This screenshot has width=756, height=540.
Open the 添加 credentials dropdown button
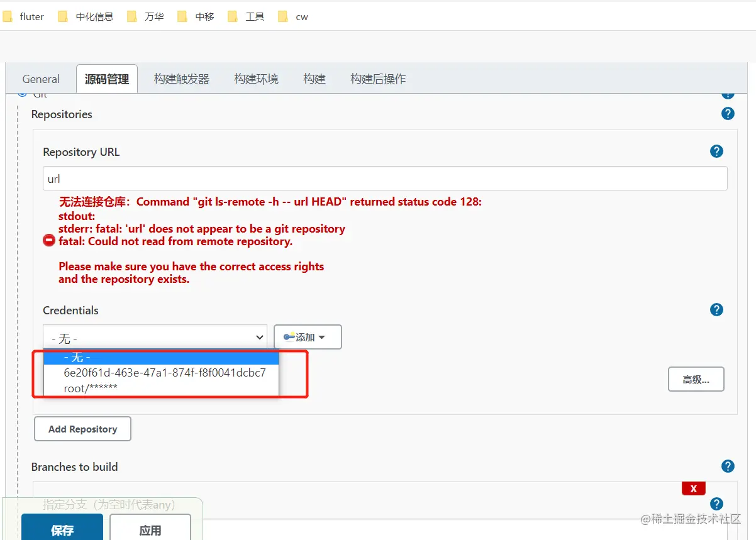coord(308,337)
